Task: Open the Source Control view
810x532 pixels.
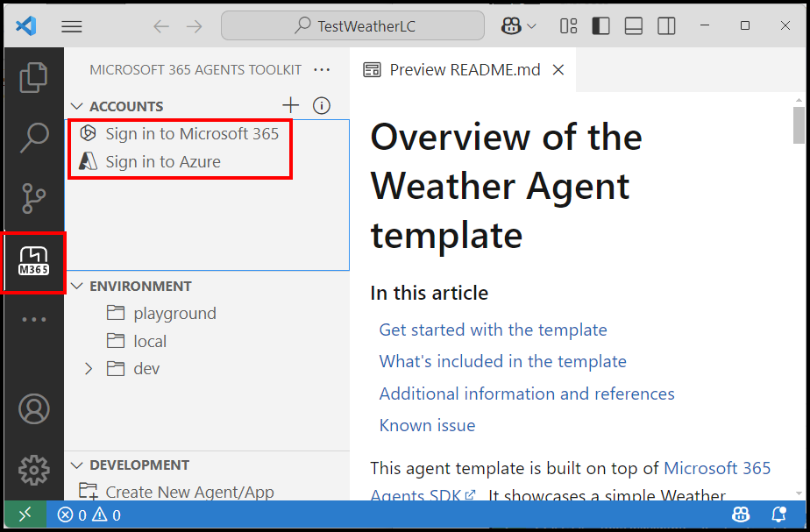Action: click(x=33, y=198)
